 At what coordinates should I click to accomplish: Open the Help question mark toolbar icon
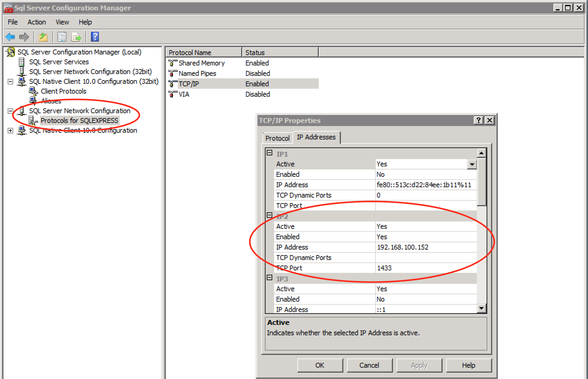(95, 37)
